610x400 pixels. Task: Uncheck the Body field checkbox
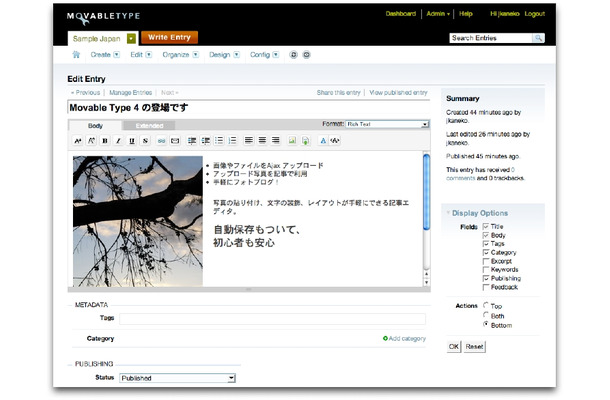click(x=486, y=235)
